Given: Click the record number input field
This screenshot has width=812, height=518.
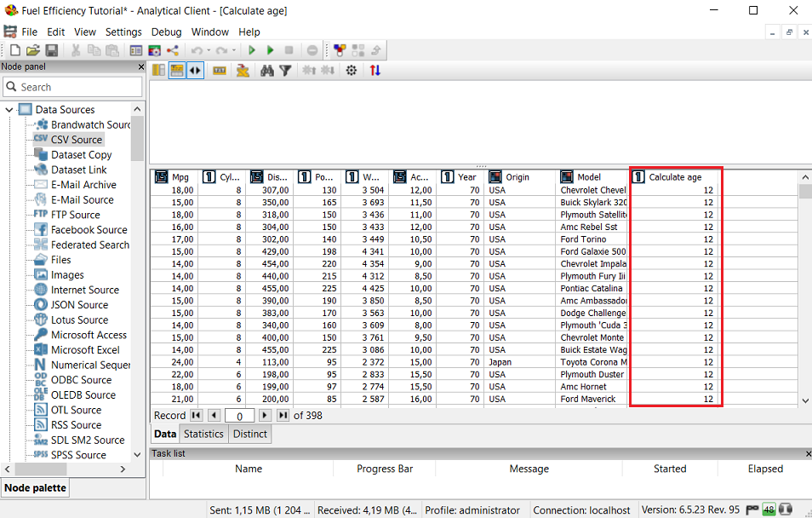Looking at the screenshot, I should click(x=239, y=416).
